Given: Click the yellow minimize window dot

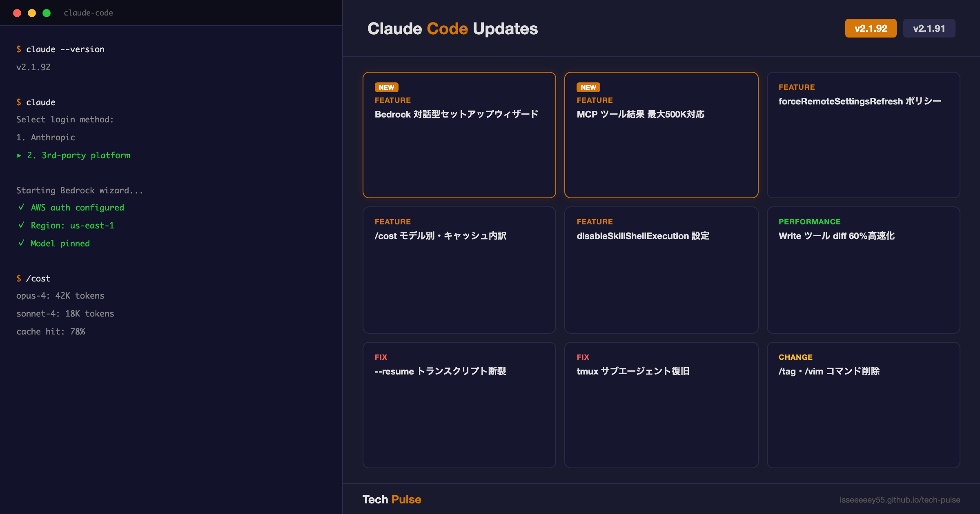Looking at the screenshot, I should pos(32,13).
